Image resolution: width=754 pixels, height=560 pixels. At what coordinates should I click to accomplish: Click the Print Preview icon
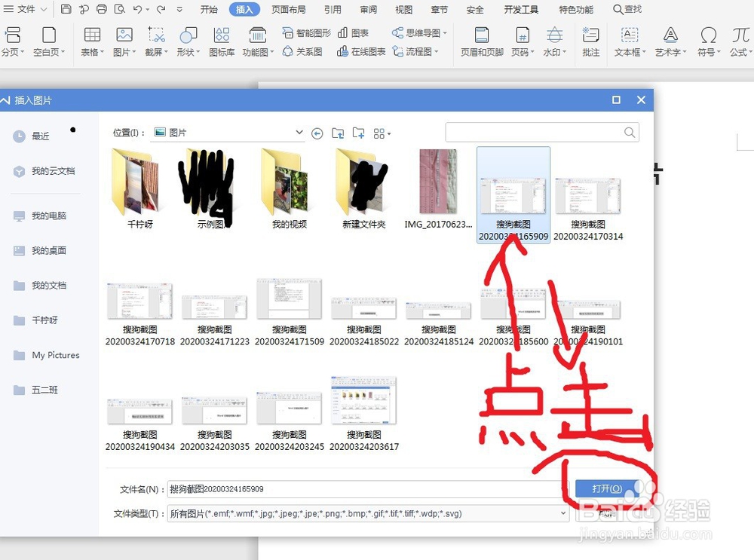[x=120, y=9]
